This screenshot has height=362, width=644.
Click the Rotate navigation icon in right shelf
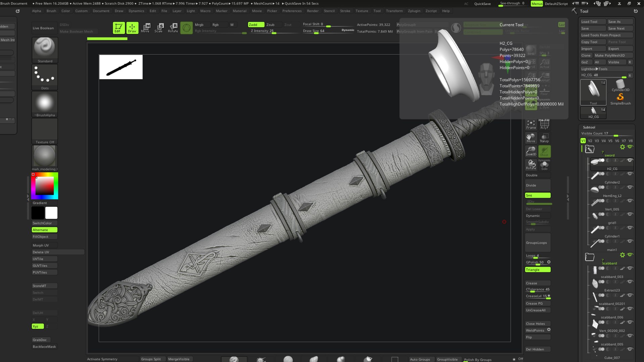coord(531,165)
